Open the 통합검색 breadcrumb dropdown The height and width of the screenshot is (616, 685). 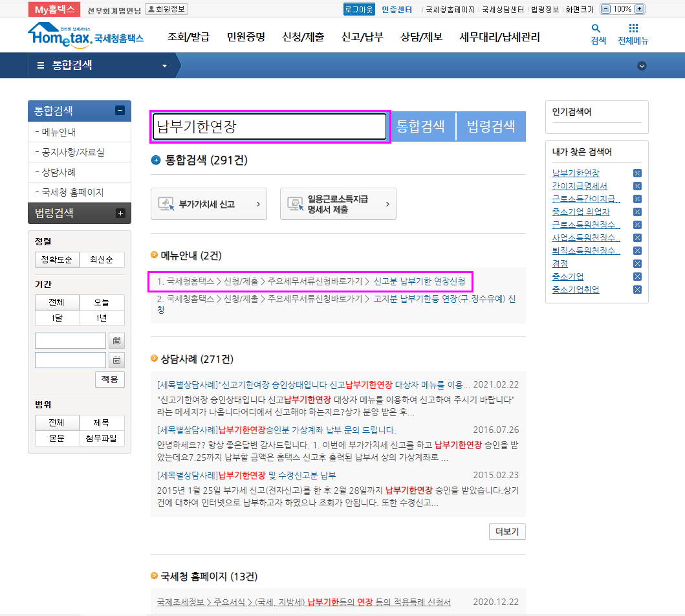[164, 66]
